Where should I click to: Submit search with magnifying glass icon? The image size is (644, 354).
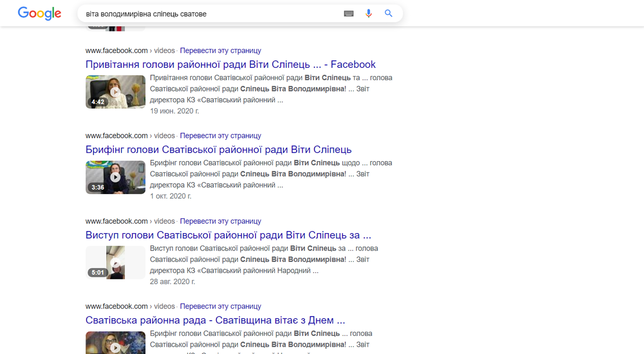point(388,14)
